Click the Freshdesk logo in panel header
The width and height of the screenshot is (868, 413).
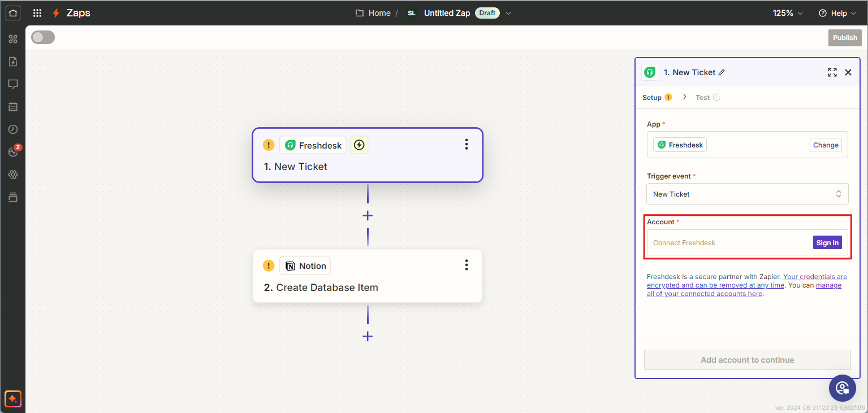tap(650, 72)
